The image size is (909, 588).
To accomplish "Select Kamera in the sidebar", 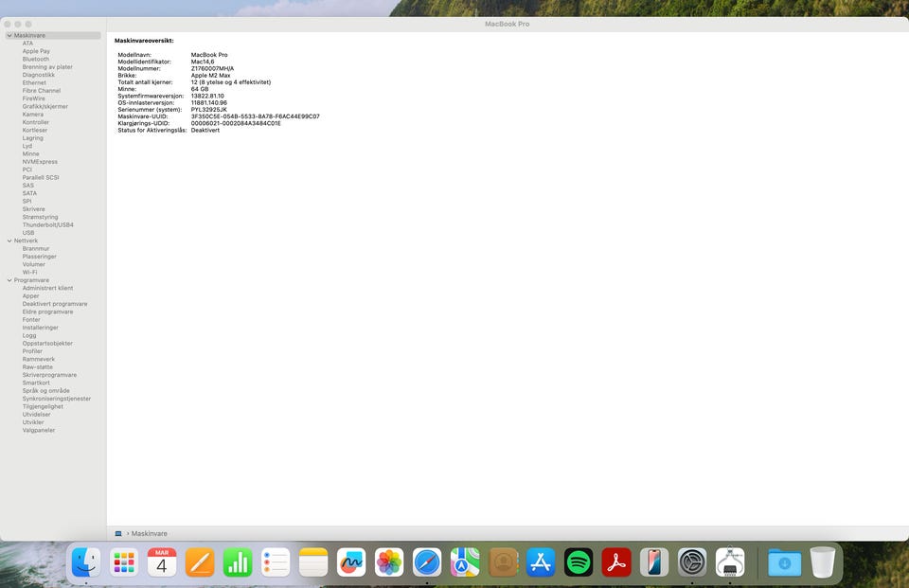I will (x=32, y=115).
